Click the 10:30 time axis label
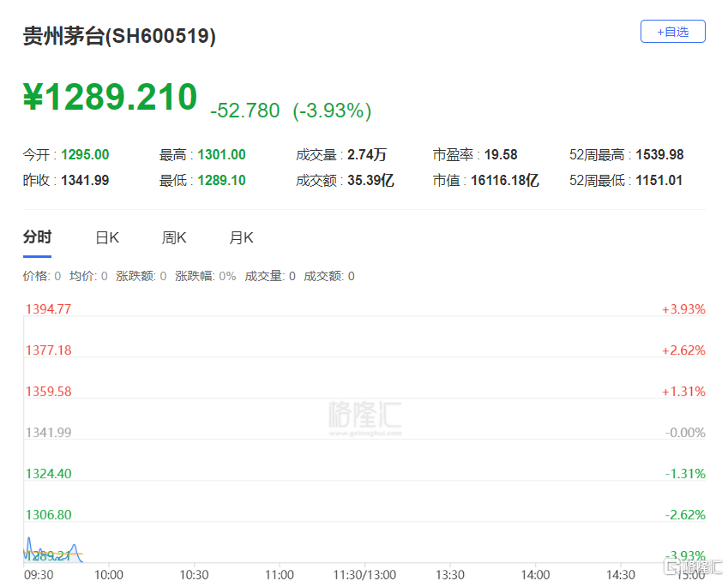The width and height of the screenshot is (728, 581). pyautogui.click(x=194, y=575)
